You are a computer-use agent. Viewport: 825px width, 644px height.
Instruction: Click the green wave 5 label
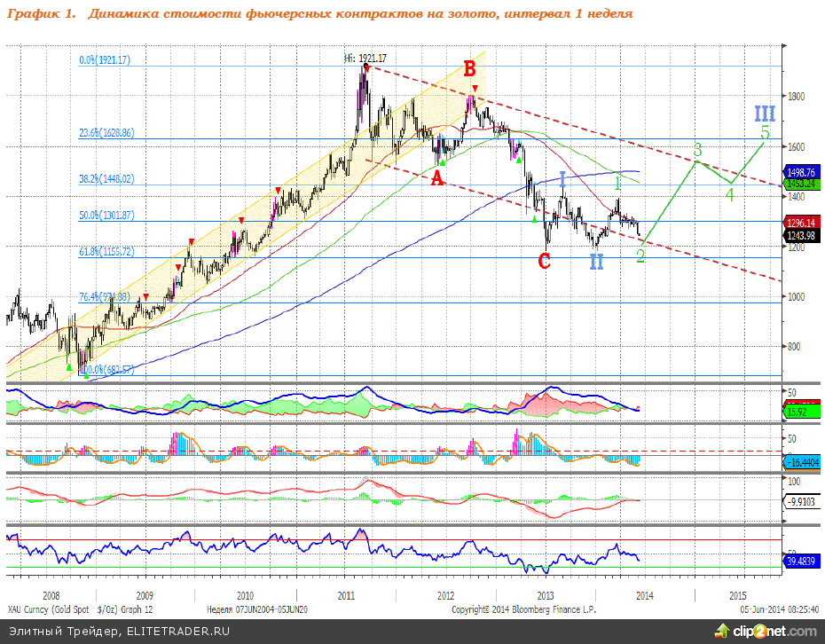click(765, 133)
